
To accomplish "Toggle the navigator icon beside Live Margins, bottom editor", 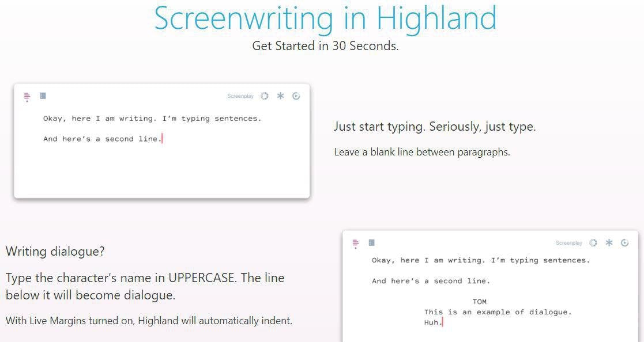I will tap(372, 241).
